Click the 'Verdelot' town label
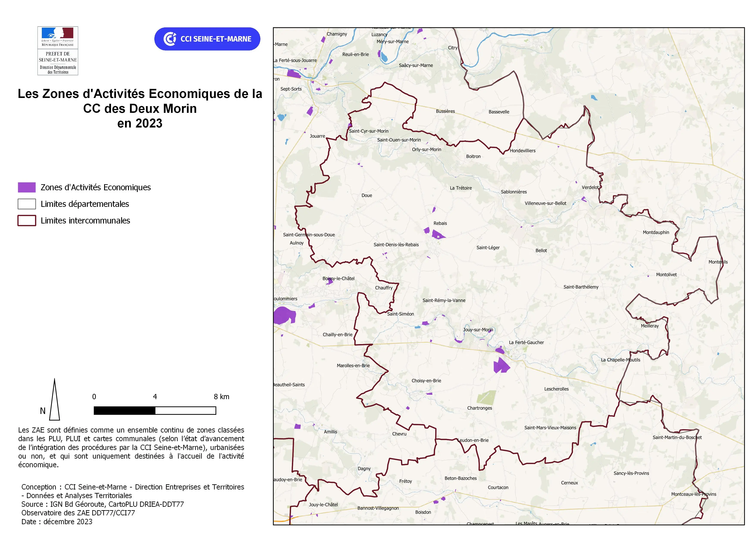 [x=590, y=187]
